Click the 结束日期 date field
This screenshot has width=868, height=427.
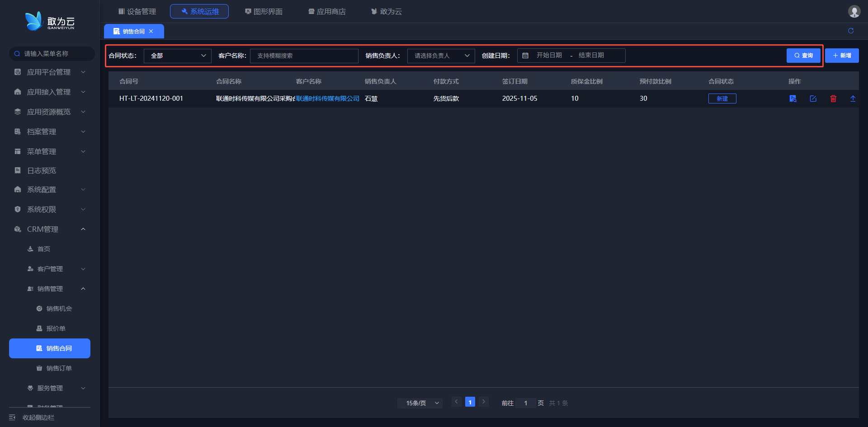[591, 55]
